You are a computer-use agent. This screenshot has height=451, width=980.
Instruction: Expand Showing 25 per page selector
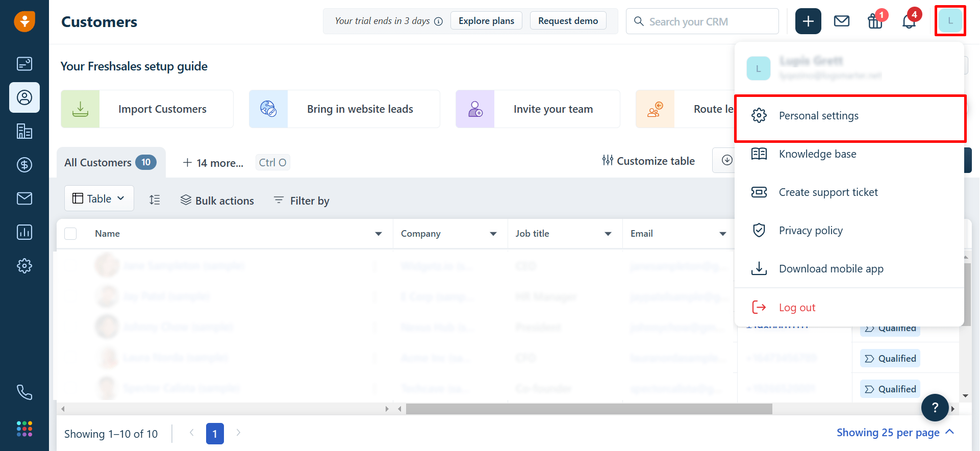click(895, 433)
